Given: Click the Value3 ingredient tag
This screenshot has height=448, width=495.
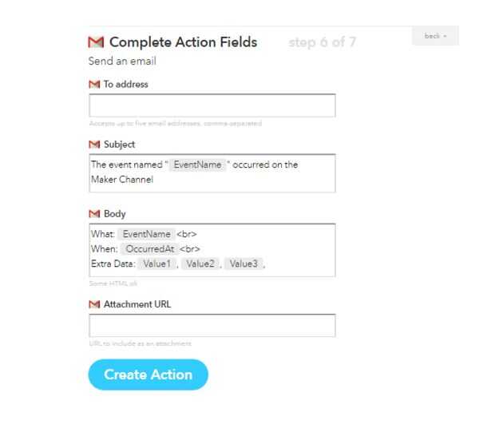Looking at the screenshot, I should pyautogui.click(x=244, y=264).
